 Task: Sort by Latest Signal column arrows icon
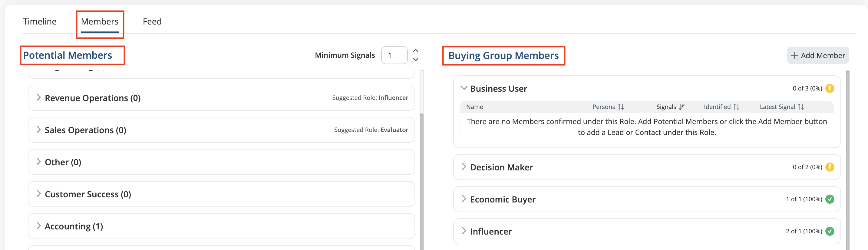[x=801, y=107]
